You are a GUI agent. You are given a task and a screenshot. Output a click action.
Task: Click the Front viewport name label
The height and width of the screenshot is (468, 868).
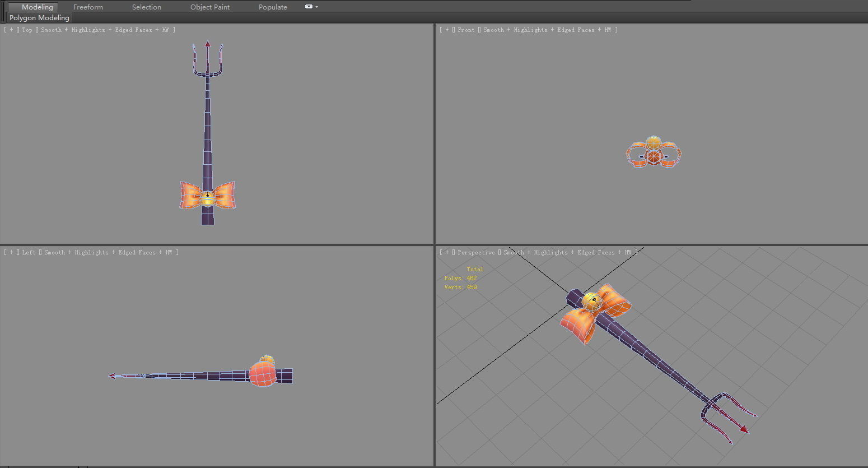pyautogui.click(x=466, y=30)
